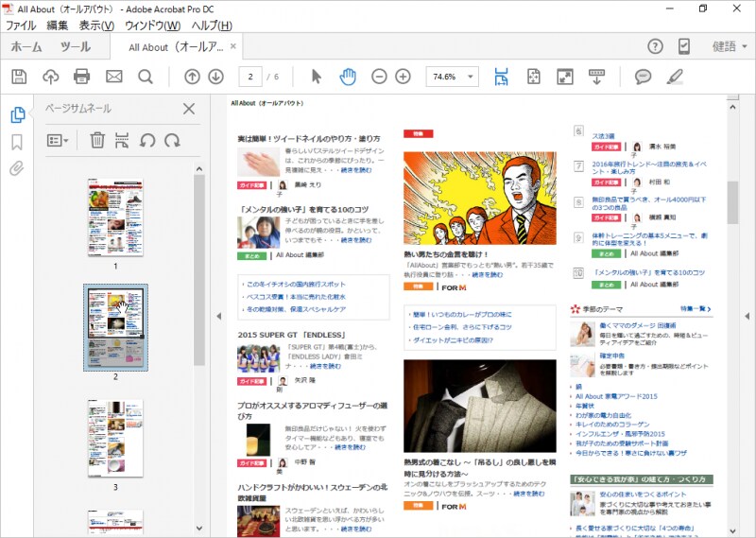Expand the right tools pane arrow

747,316
